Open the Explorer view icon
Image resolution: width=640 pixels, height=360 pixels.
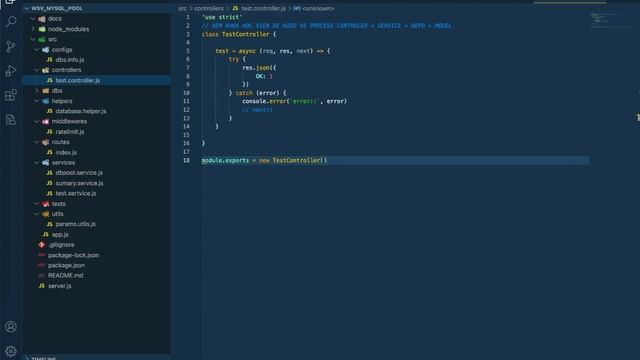(x=11, y=2)
